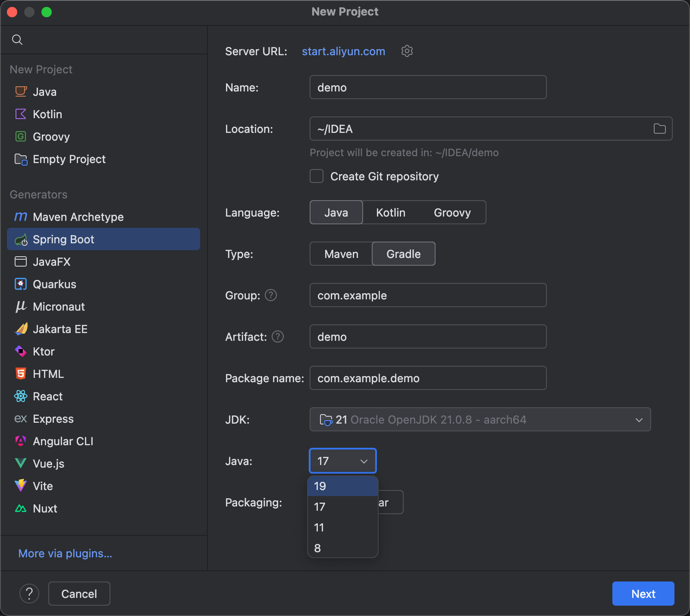Screen dimensions: 690x616
Task: Click the Ktor logo icon
Action: tap(21, 351)
